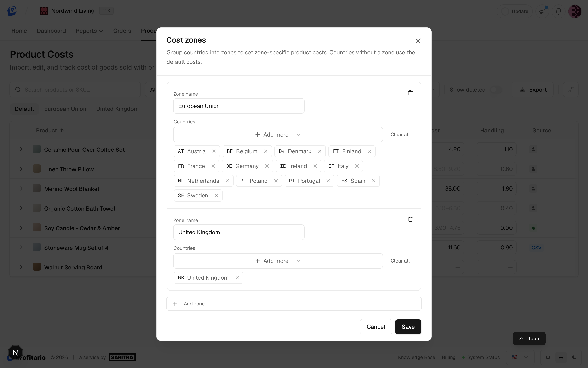Cancel cost zone changes

click(x=376, y=327)
